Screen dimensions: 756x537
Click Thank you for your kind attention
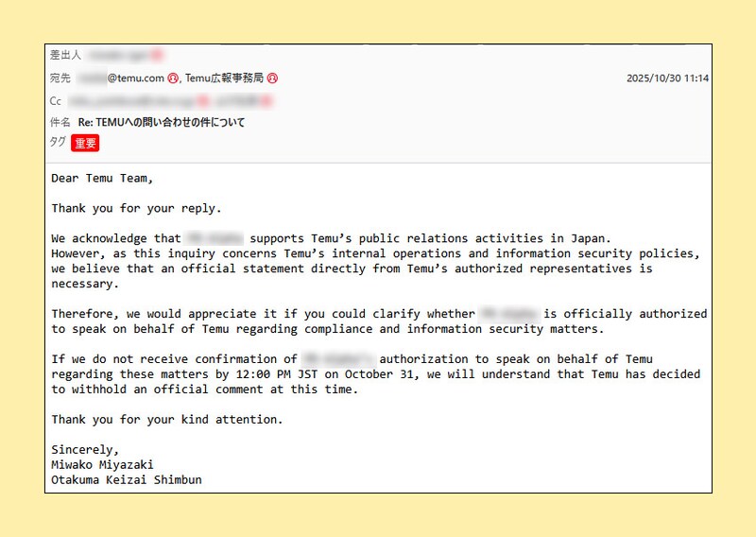(x=167, y=419)
